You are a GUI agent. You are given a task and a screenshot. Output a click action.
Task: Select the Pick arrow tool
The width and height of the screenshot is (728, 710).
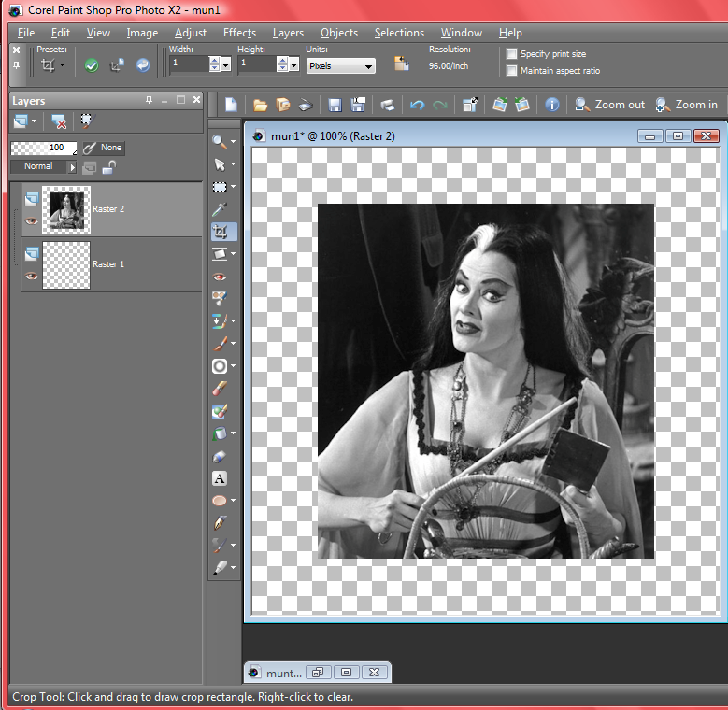click(x=219, y=164)
